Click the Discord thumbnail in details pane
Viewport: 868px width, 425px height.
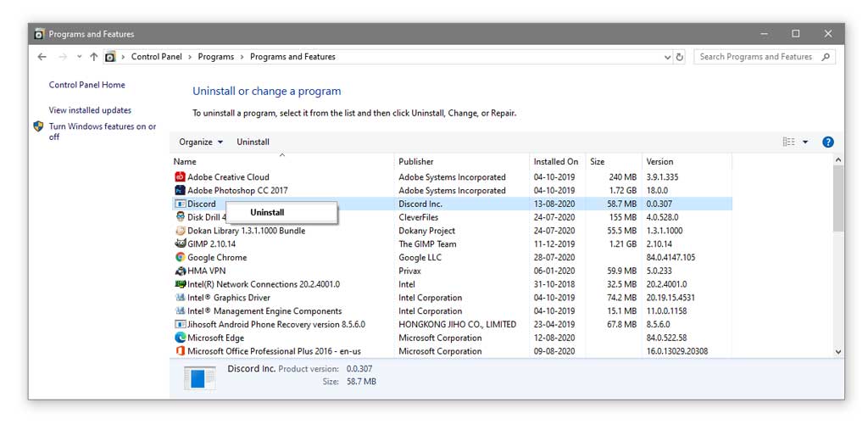[x=199, y=377]
